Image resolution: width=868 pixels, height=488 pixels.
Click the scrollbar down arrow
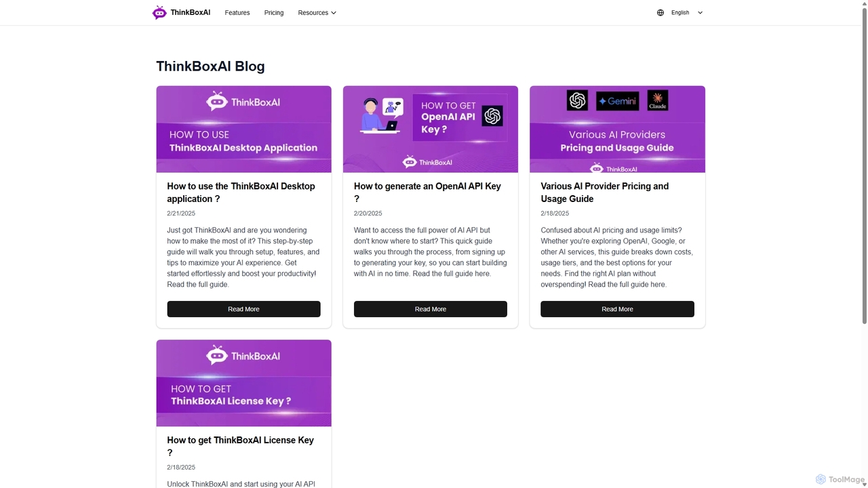(x=864, y=484)
